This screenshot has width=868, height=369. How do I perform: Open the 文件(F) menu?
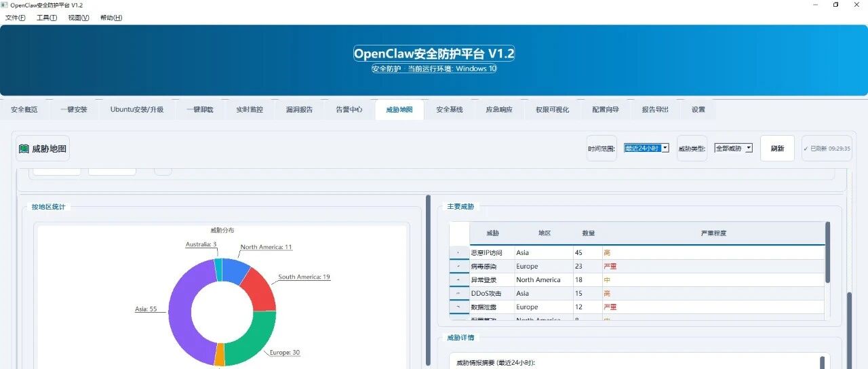coord(16,18)
